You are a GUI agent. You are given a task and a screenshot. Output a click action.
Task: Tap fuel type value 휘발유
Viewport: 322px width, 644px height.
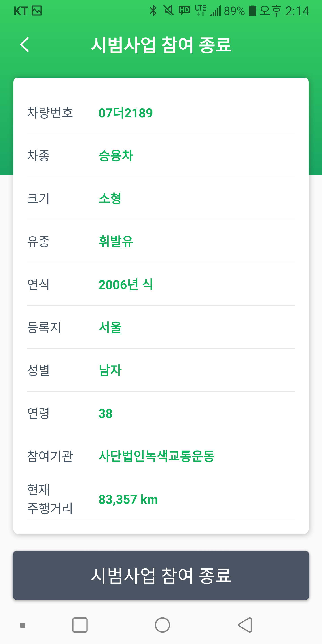pyautogui.click(x=116, y=241)
